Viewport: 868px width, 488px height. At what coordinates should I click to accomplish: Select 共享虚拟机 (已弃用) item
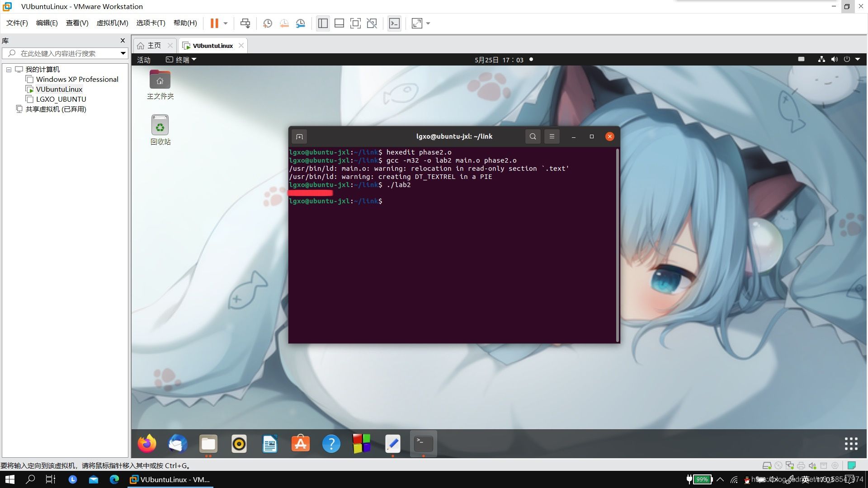point(56,109)
